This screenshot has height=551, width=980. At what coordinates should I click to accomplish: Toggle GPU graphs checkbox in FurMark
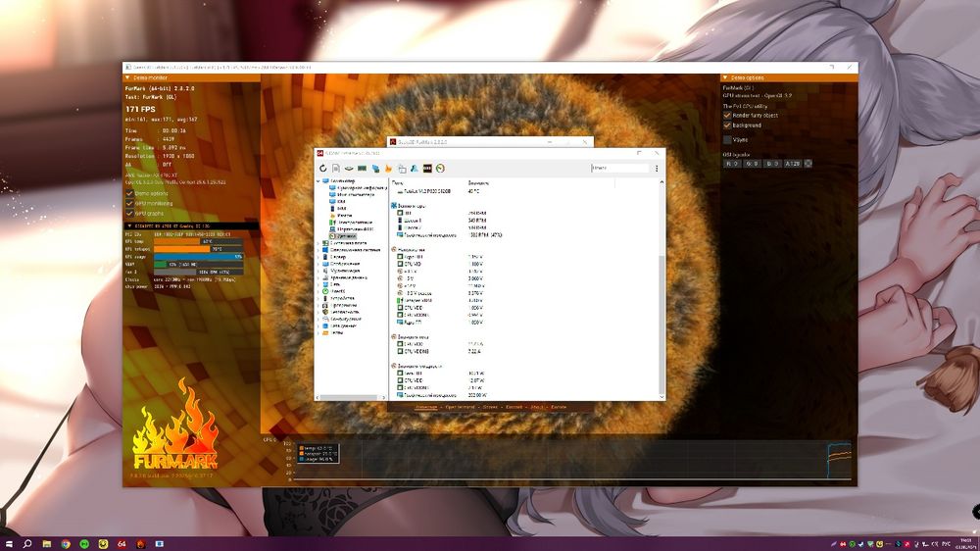[x=129, y=214]
